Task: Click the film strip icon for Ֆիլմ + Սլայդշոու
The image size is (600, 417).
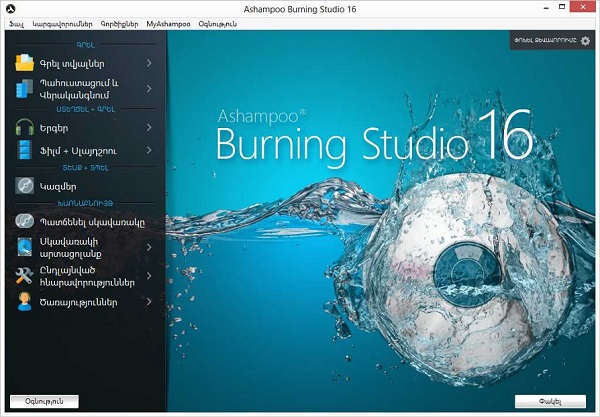Action: coord(24,150)
